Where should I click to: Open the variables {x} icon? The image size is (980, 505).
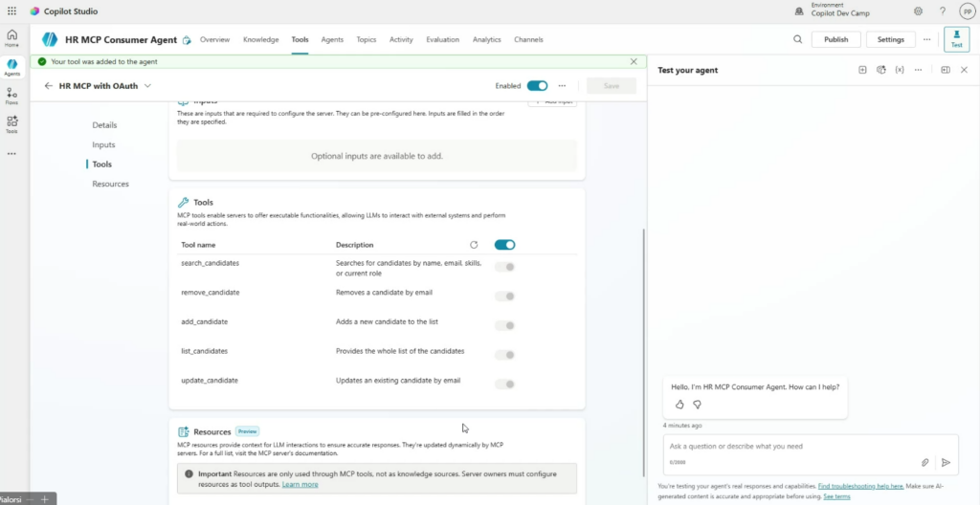click(900, 70)
